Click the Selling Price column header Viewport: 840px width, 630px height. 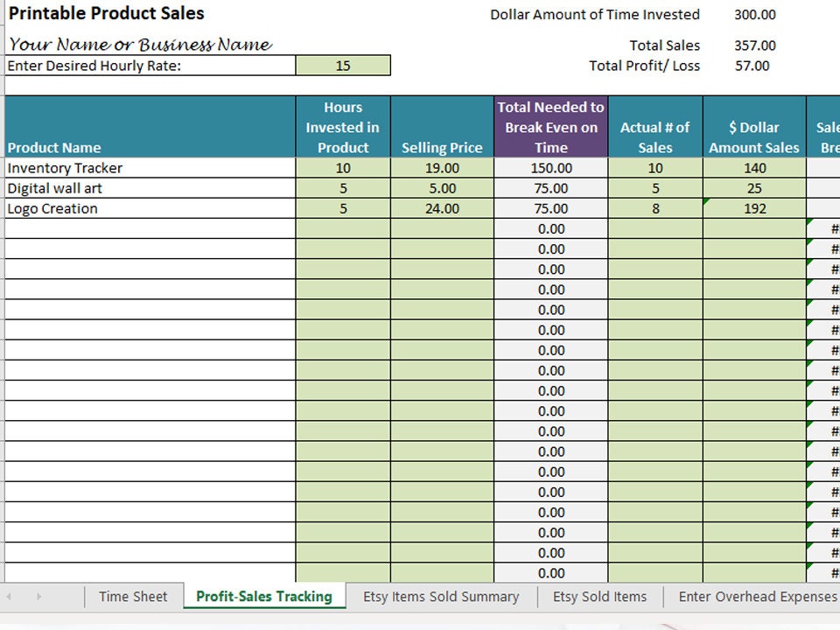point(442,147)
